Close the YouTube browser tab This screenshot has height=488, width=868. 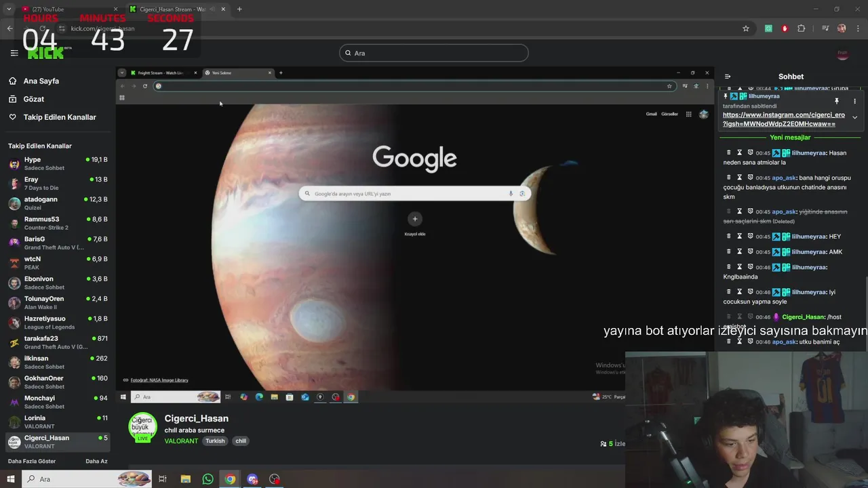(115, 9)
